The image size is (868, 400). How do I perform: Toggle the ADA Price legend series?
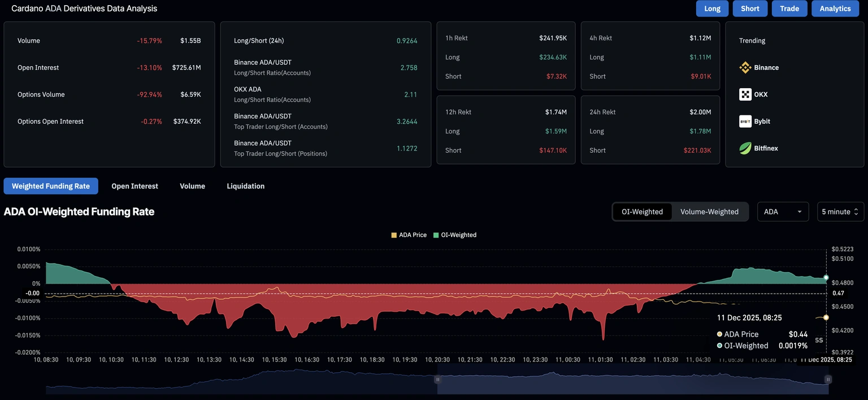point(409,235)
